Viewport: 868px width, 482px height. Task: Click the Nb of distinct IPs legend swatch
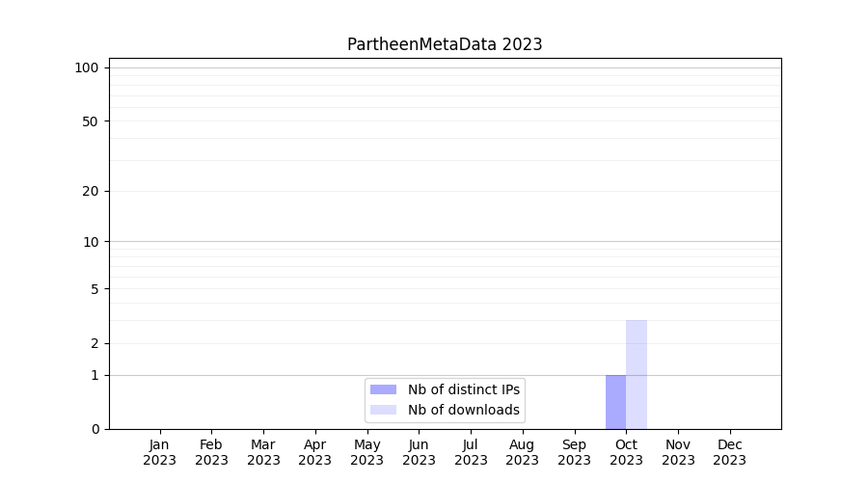pyautogui.click(x=383, y=389)
